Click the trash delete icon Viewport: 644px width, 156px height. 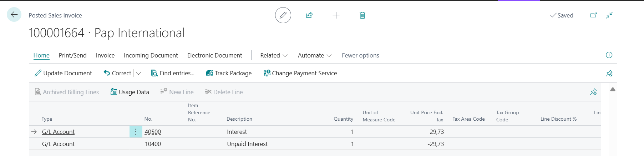(x=362, y=15)
